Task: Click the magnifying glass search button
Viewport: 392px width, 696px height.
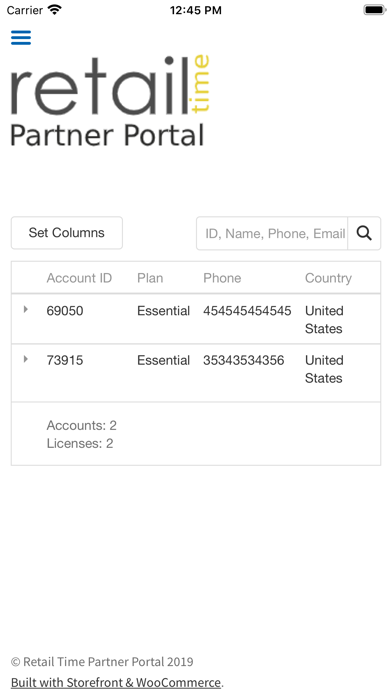Action: point(364,233)
